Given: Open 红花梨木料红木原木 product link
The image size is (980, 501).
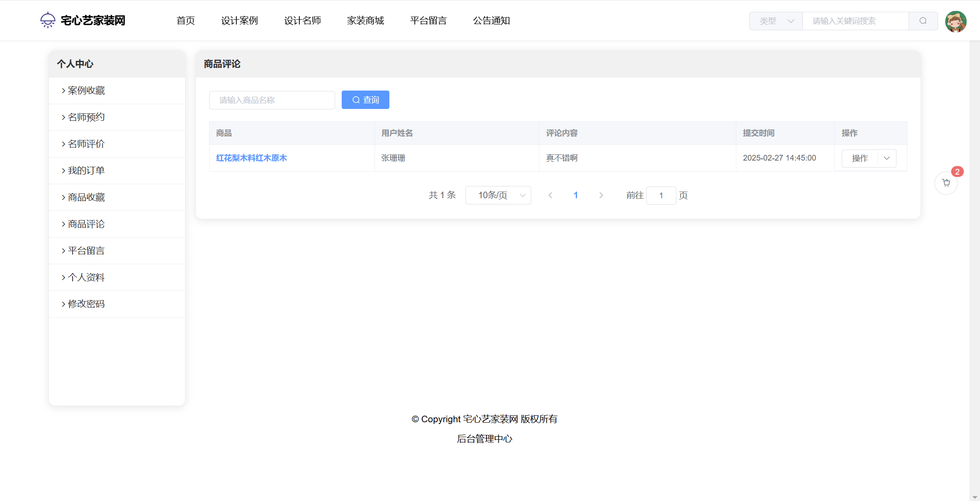Looking at the screenshot, I should [251, 158].
